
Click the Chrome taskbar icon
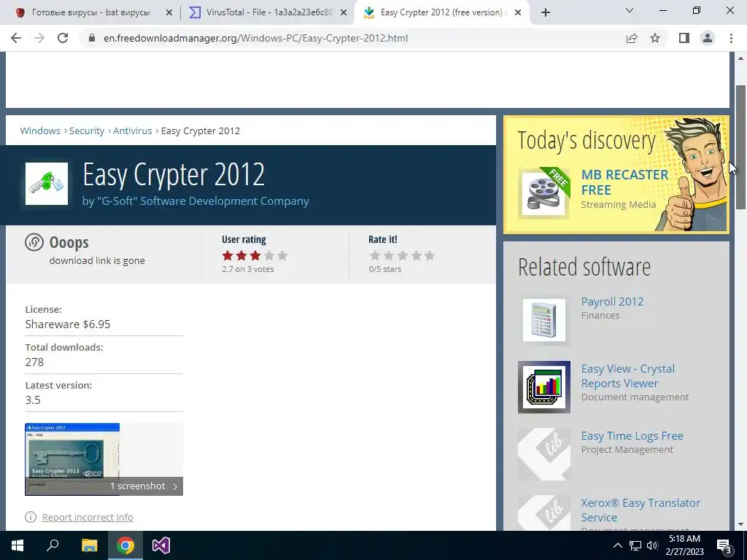click(125, 545)
